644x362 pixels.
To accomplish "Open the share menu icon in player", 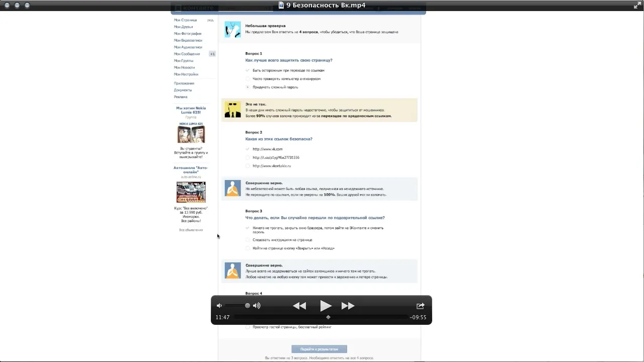I will coord(420,306).
